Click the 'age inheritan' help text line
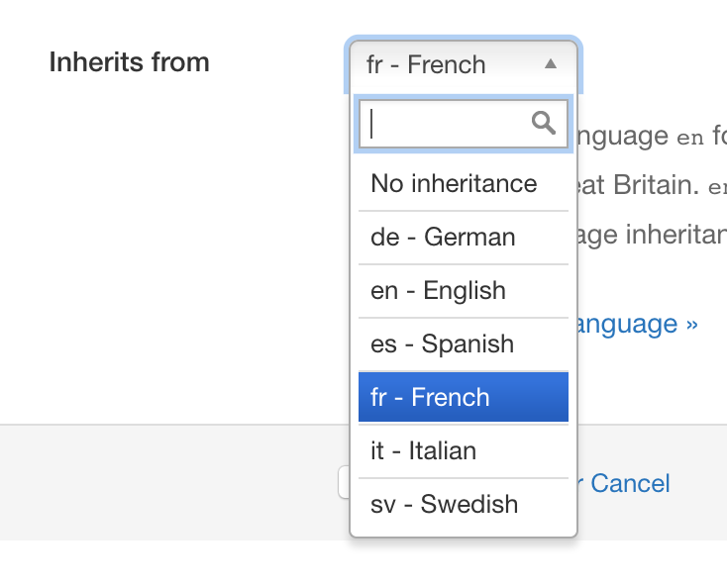 click(x=653, y=235)
